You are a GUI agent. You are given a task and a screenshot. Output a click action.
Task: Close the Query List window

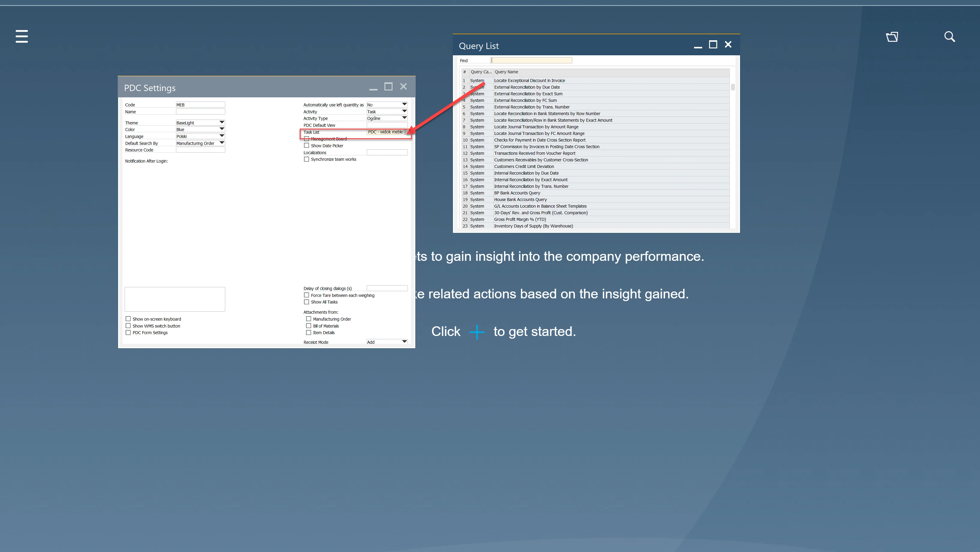728,45
